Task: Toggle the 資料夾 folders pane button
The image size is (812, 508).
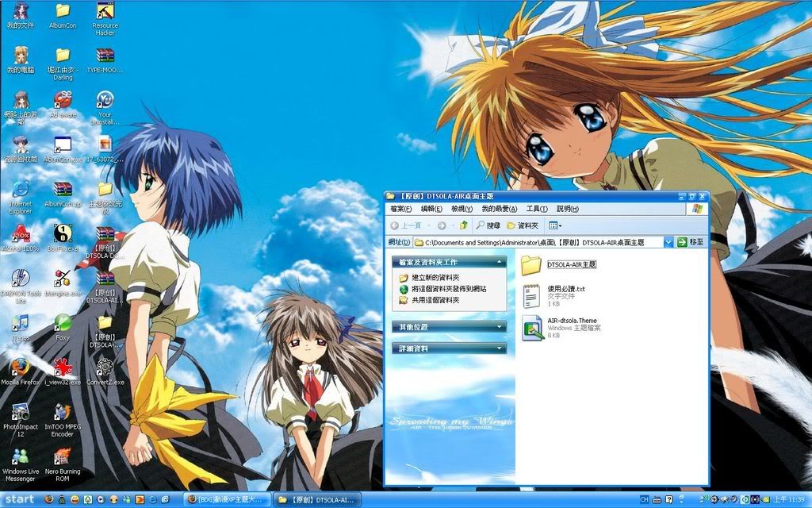Action: 523,225
